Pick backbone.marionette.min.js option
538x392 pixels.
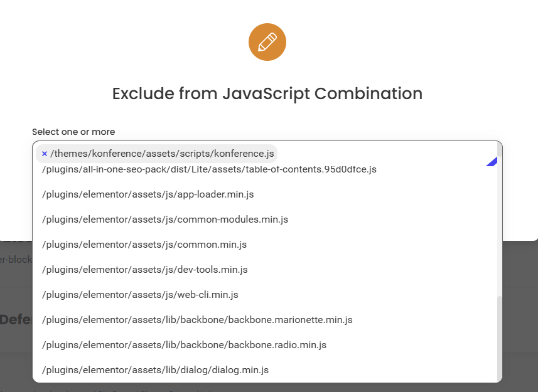(x=197, y=320)
